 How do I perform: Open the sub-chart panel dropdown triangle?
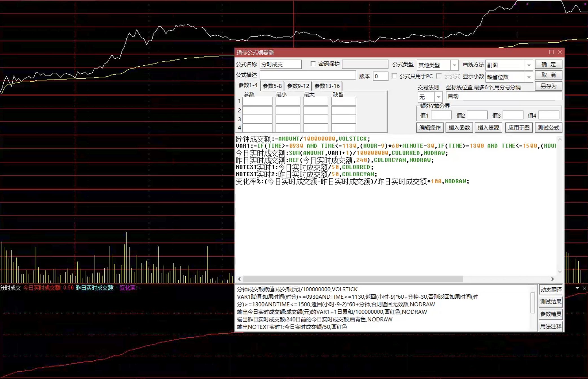coord(577,288)
